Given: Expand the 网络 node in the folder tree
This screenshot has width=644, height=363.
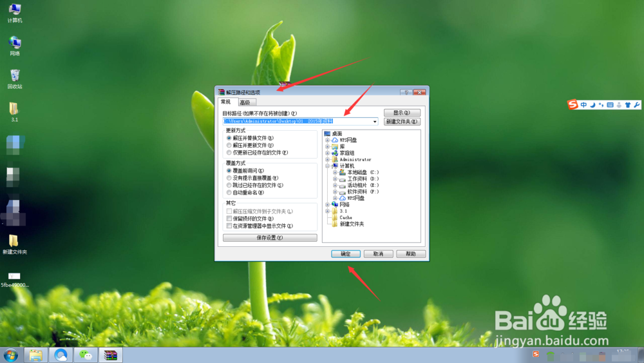Looking at the screenshot, I should pos(327,204).
